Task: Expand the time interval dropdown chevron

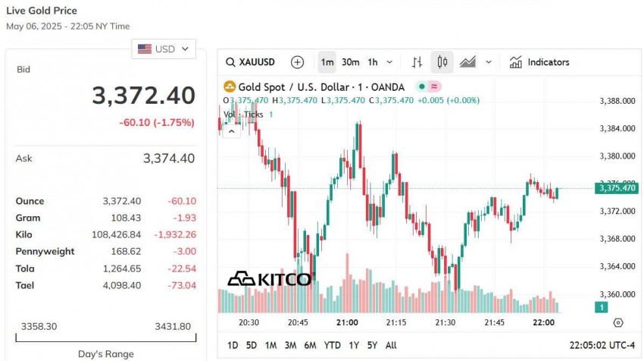Action: 390,62
